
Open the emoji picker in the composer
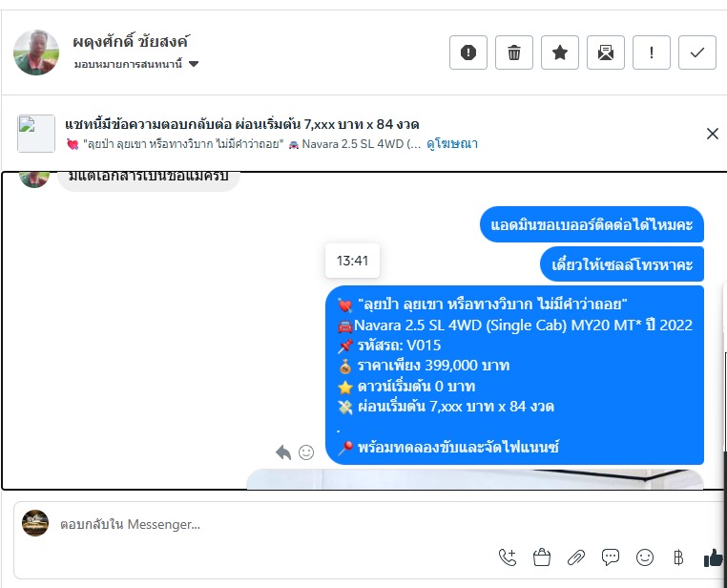tap(644, 556)
